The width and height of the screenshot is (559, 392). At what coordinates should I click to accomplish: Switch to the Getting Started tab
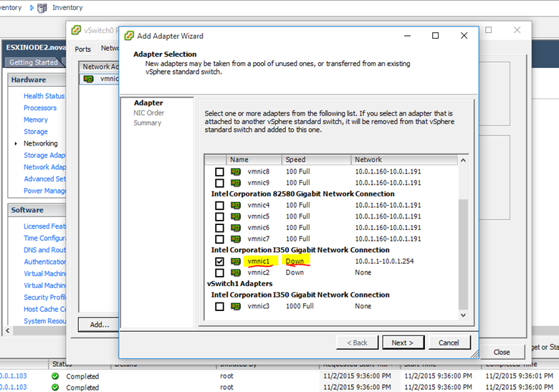[34, 62]
